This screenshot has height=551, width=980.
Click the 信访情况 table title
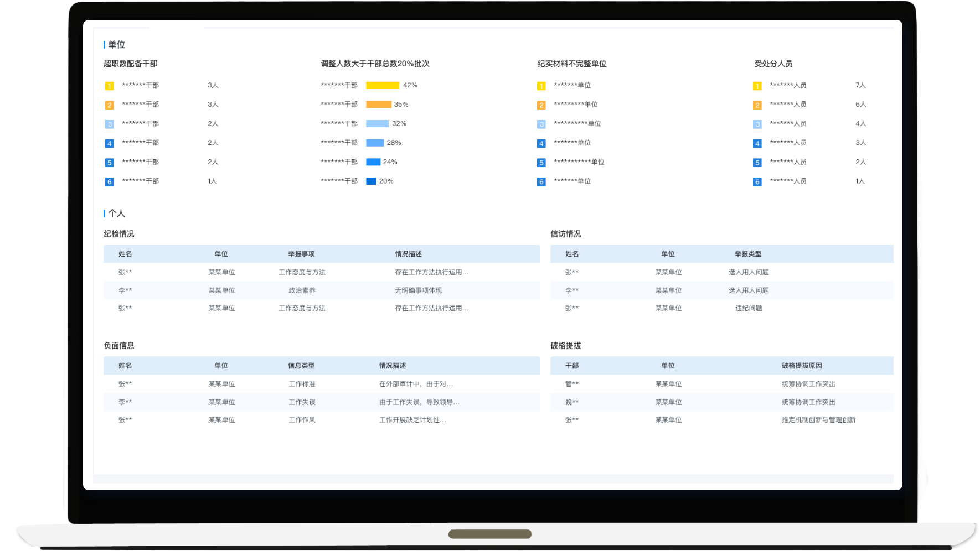566,234
